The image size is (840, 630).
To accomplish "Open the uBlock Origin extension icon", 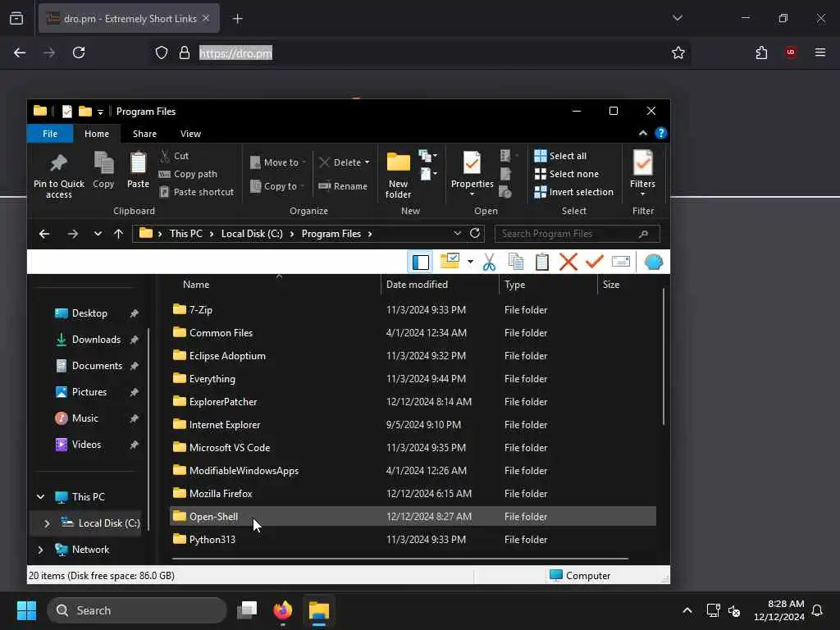I will [791, 52].
